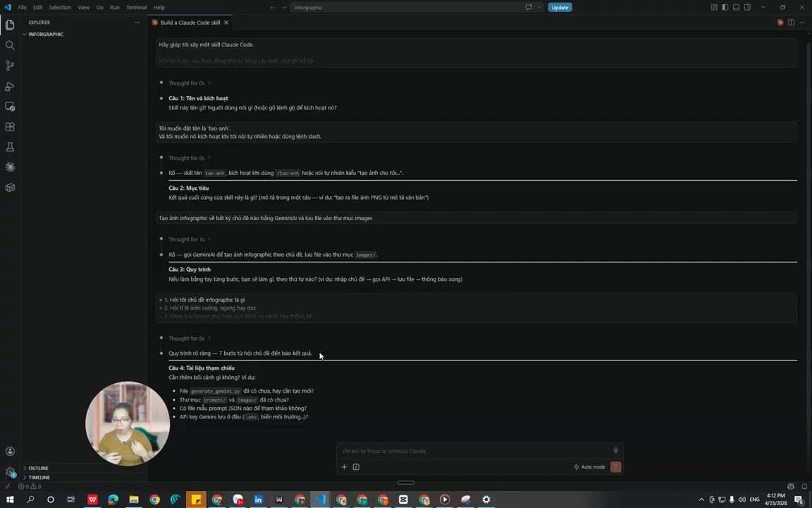Expand the OUTLINE section

[38, 468]
